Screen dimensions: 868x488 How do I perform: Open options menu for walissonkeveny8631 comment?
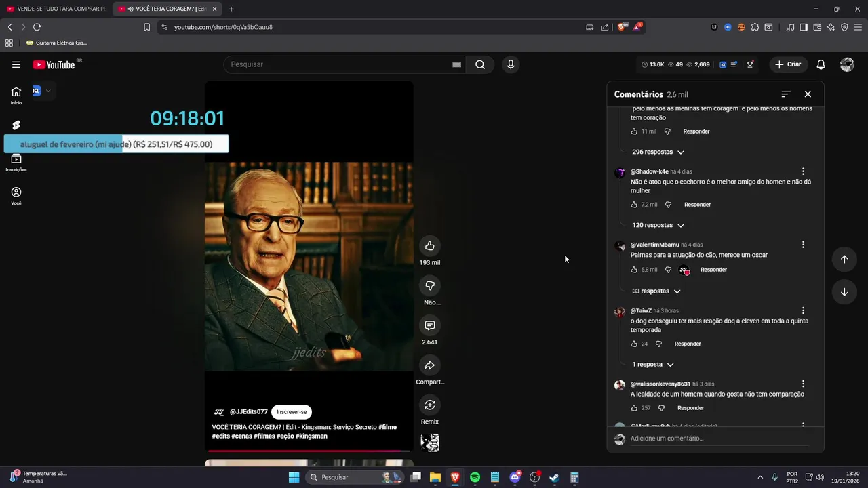[803, 384]
